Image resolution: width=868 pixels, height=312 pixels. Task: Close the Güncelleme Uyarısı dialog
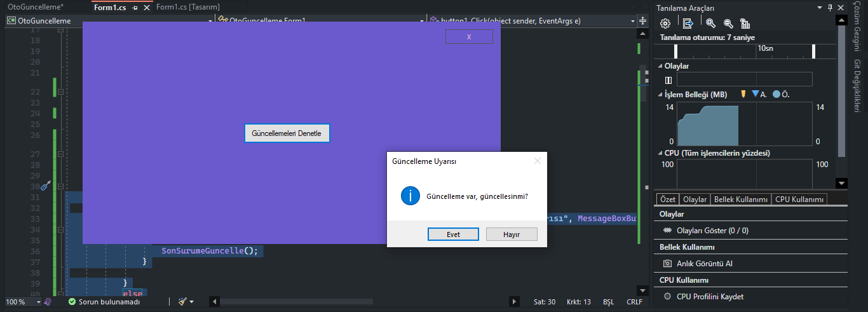[538, 161]
